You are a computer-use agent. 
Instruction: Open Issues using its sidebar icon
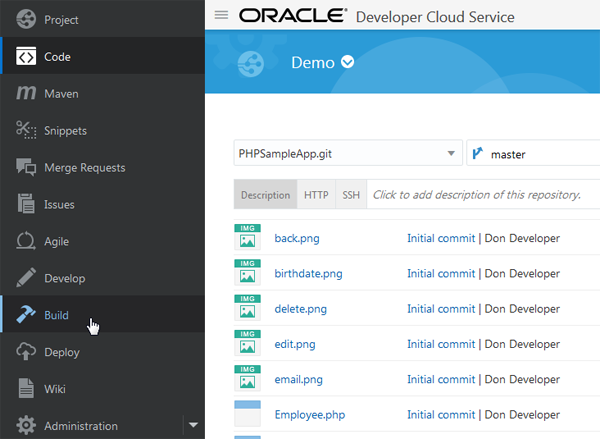(x=26, y=205)
